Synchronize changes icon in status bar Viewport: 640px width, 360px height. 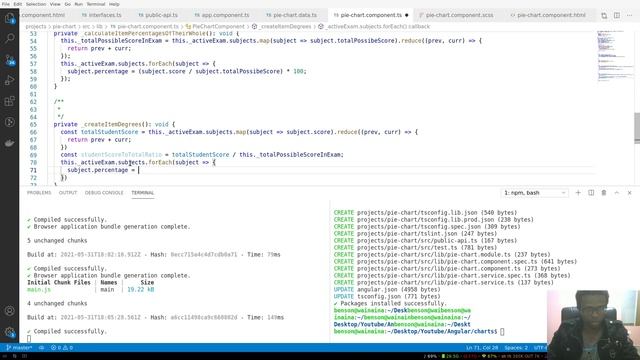(41, 348)
